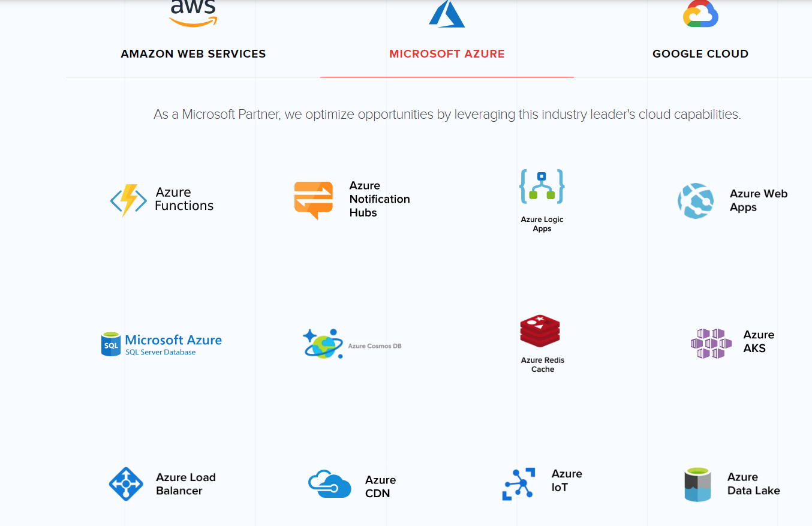
Task: Click the blue Azure triangle logo
Action: pos(447,14)
